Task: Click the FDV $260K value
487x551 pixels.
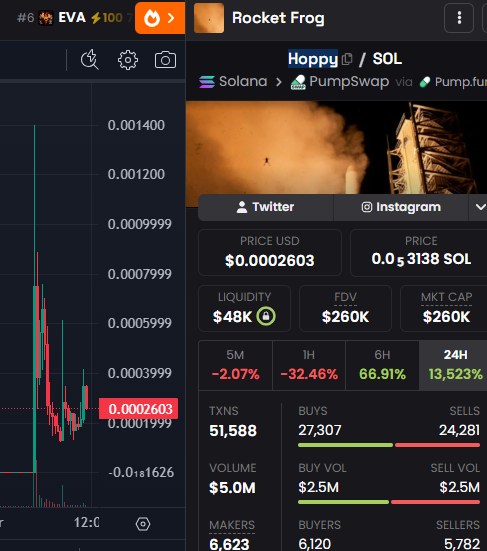Action: [345, 317]
